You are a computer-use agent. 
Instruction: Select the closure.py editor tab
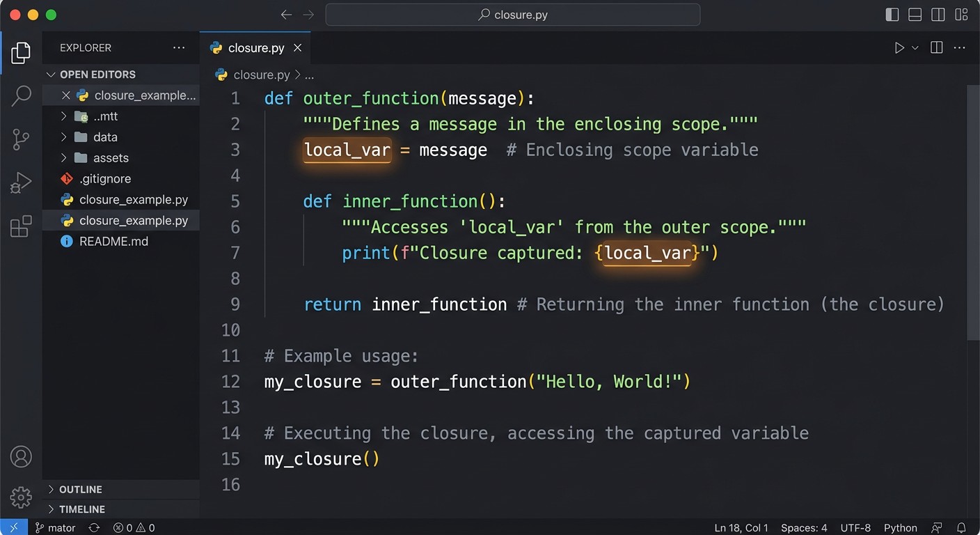[255, 48]
